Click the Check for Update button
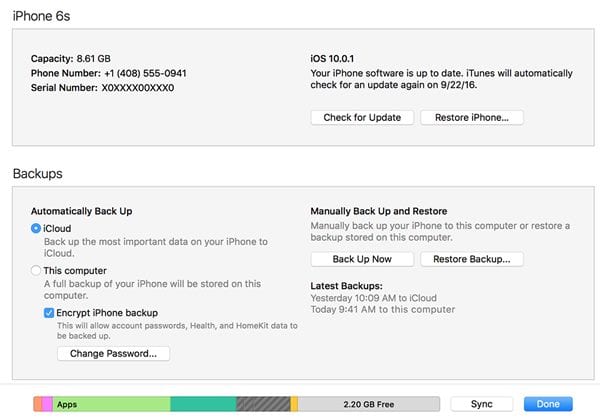The width and height of the screenshot is (600, 419). 362,117
